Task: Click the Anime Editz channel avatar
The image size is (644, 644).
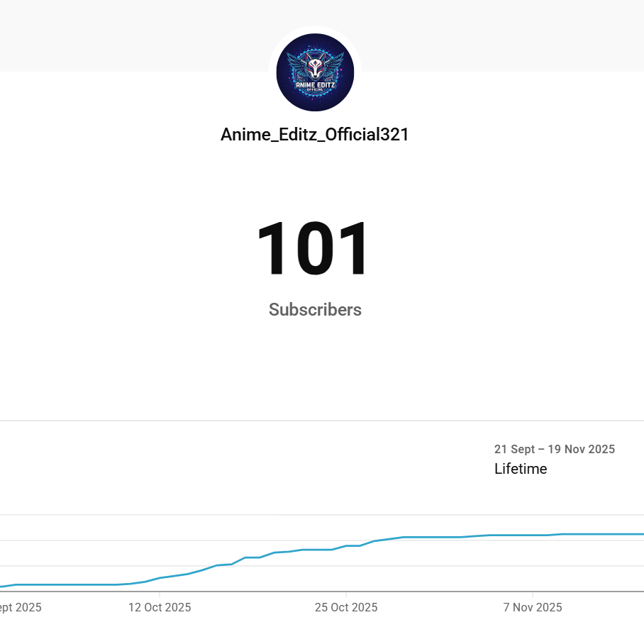Action: [x=315, y=72]
